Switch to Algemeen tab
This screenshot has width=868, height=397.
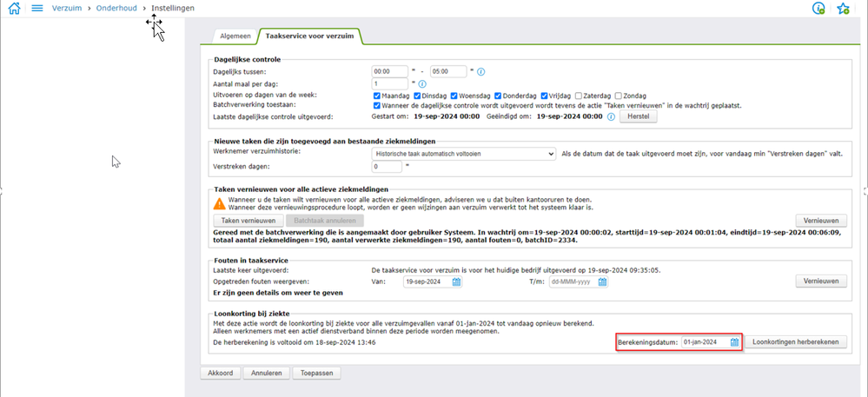point(235,36)
